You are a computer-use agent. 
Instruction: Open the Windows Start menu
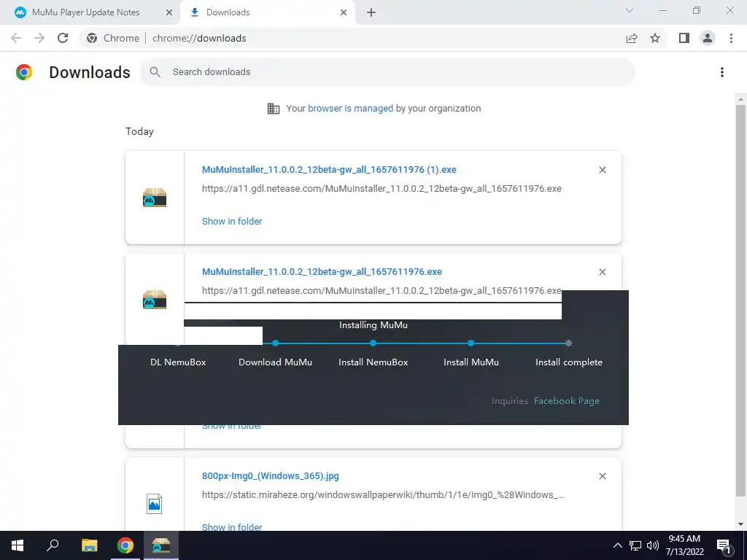[x=18, y=545]
